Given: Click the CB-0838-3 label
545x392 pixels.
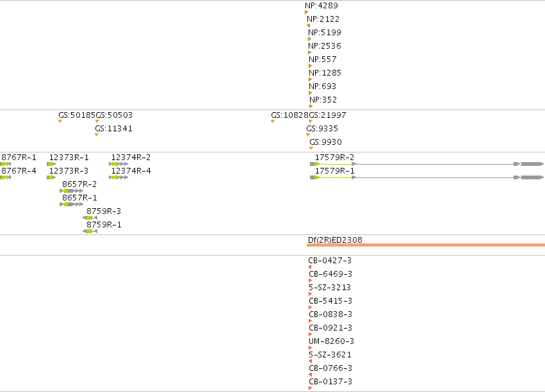Looking at the screenshot, I should pos(330,314).
